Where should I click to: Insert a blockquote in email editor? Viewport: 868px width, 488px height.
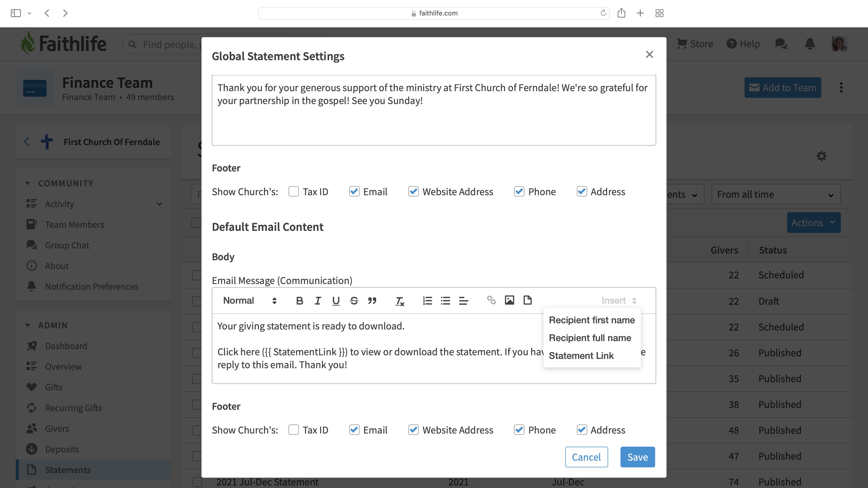(x=372, y=300)
